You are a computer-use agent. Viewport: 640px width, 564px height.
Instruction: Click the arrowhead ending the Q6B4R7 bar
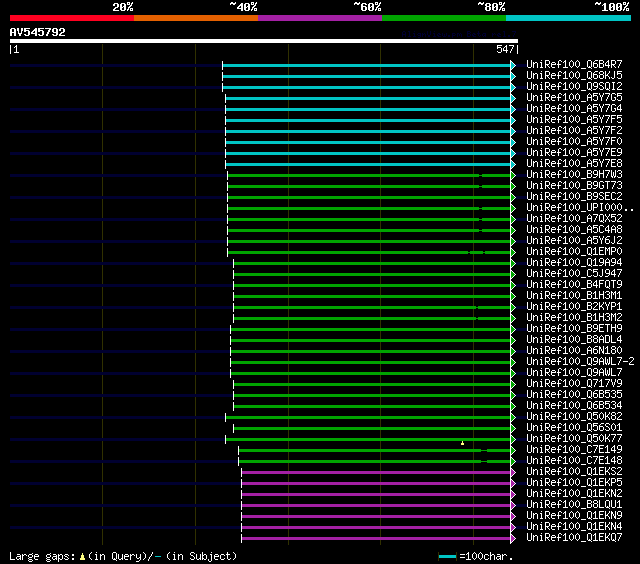pos(513,65)
